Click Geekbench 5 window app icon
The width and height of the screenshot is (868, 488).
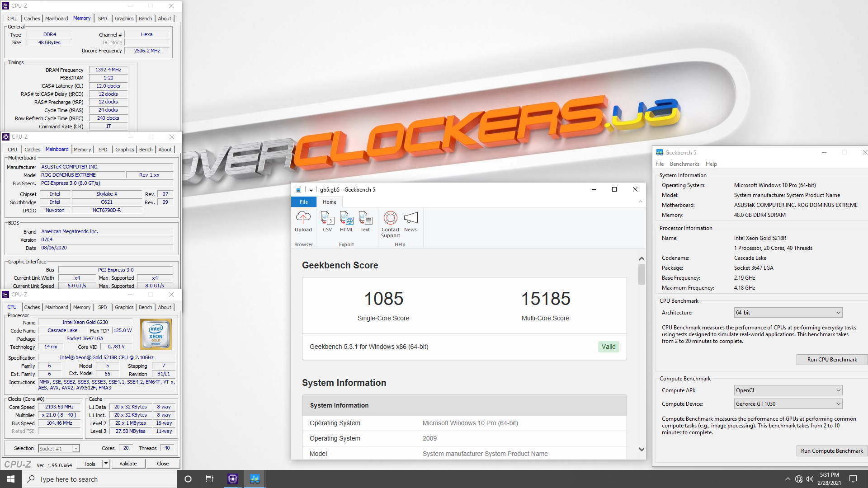coord(660,152)
